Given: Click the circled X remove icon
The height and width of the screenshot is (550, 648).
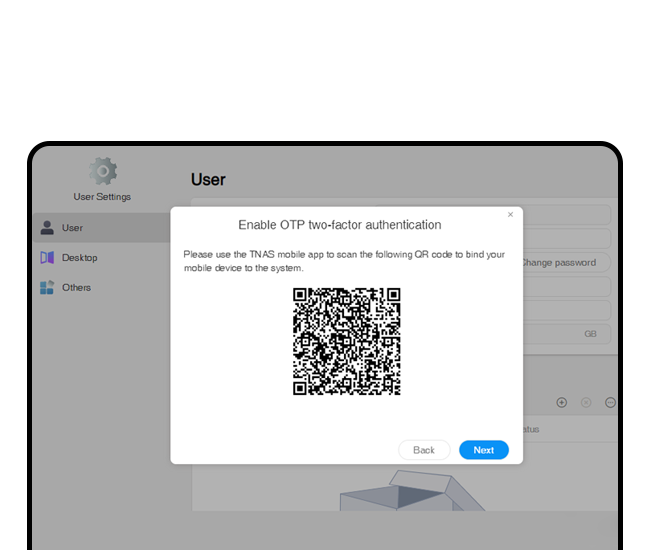Looking at the screenshot, I should 586,402.
